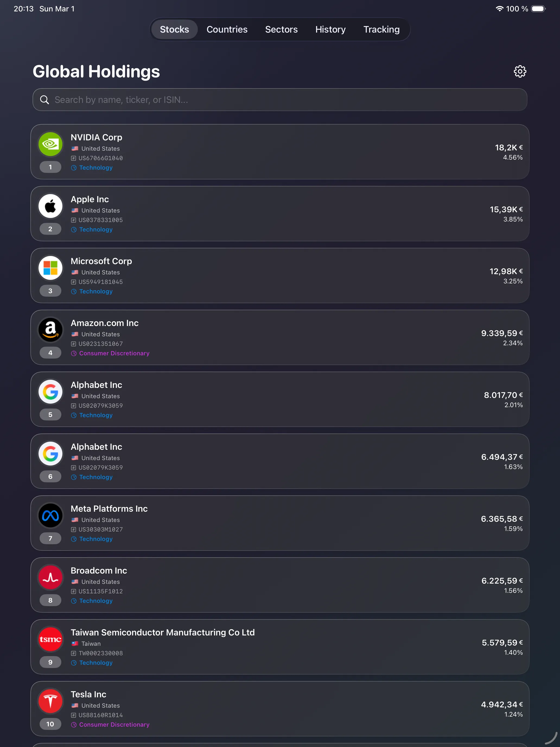
Task: Click the rank badge showing 1
Action: (x=50, y=167)
